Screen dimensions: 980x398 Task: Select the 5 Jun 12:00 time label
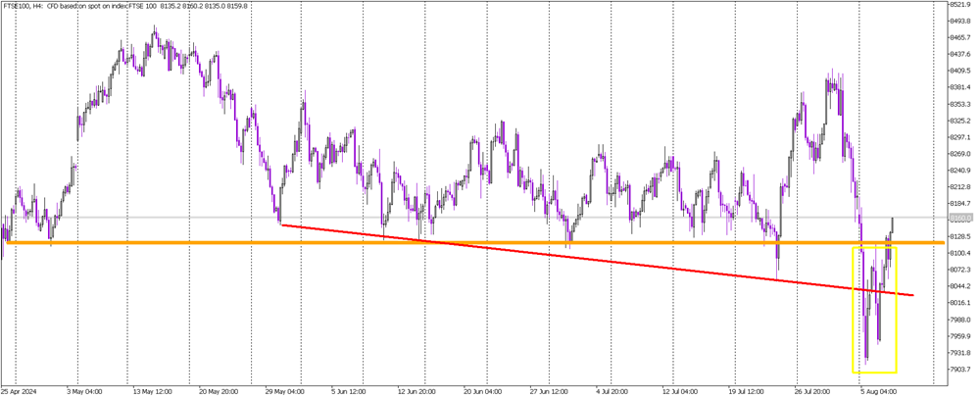point(348,393)
